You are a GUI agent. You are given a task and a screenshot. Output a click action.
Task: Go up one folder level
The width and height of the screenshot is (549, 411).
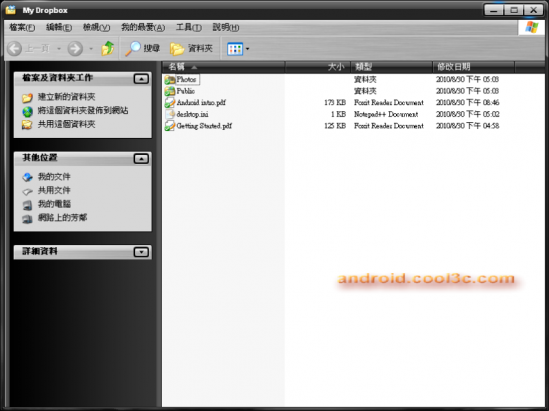pyautogui.click(x=108, y=48)
